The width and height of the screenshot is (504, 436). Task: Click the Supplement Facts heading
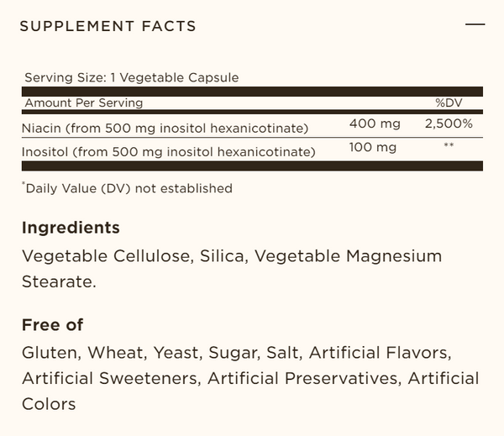click(x=108, y=26)
